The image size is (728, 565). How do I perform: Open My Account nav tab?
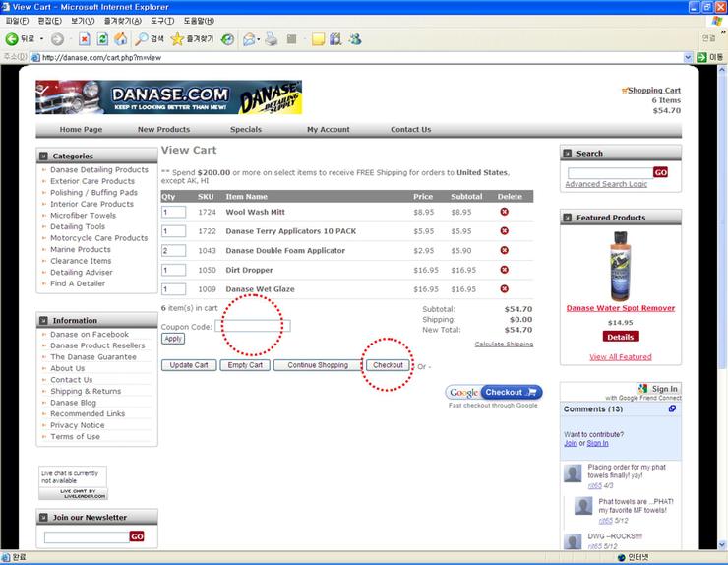coord(329,130)
